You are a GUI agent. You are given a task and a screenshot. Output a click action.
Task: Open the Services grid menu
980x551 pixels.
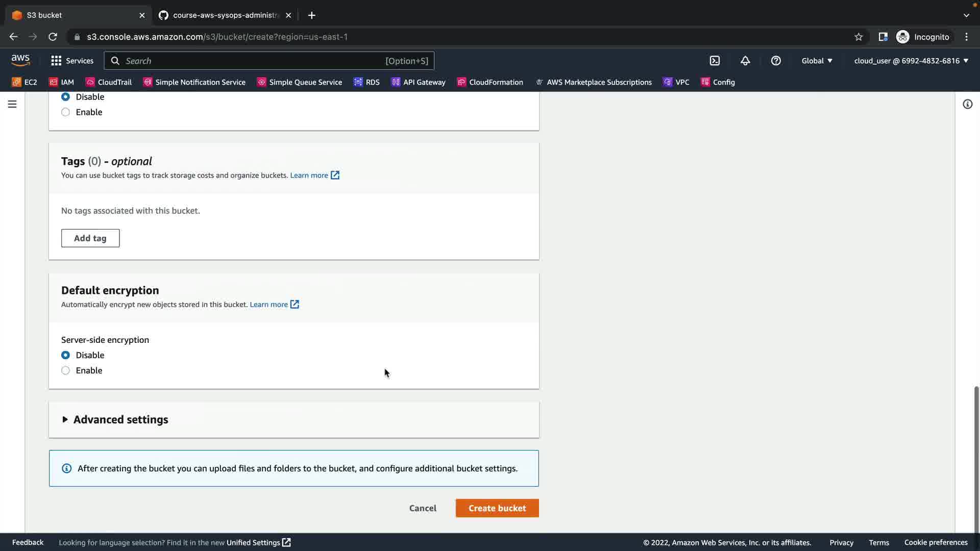point(72,61)
